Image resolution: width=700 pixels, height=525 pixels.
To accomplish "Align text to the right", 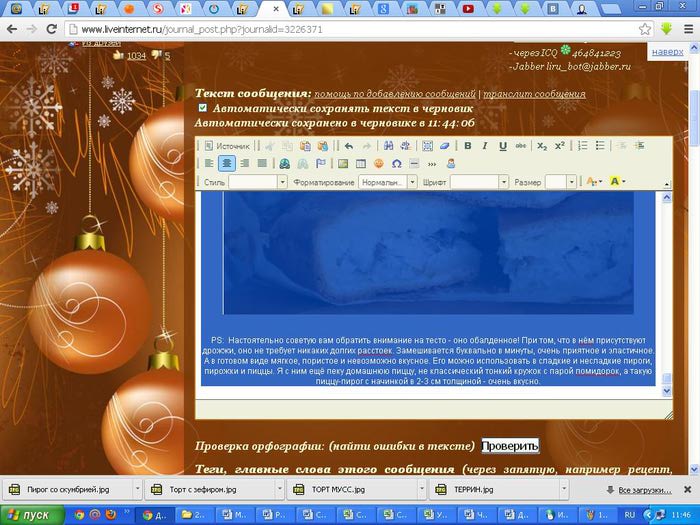I will point(245,164).
